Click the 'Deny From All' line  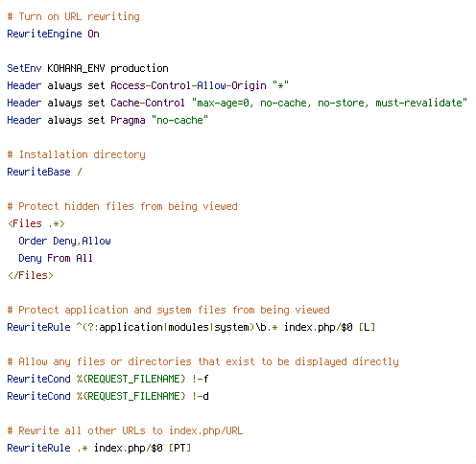click(56, 258)
